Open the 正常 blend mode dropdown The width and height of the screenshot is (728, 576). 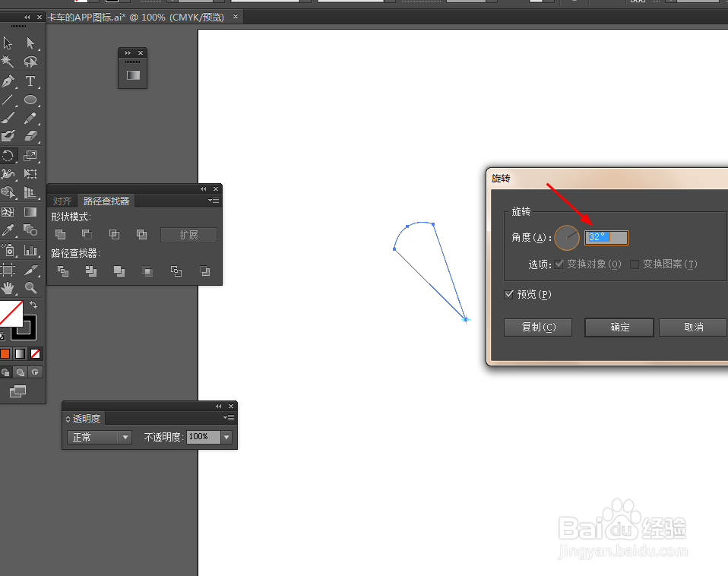coord(100,437)
